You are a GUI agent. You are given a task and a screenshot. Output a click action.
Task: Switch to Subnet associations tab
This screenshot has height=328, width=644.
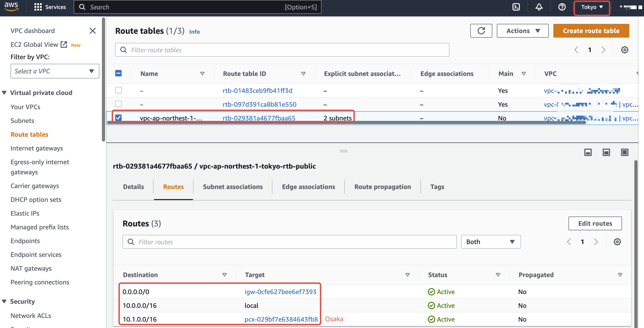pos(232,187)
